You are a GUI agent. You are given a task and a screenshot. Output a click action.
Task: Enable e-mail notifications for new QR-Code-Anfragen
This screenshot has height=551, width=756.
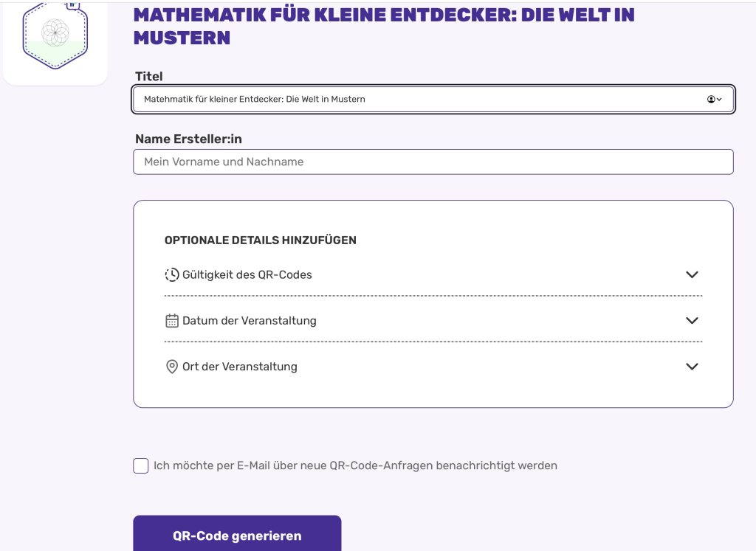click(x=141, y=465)
